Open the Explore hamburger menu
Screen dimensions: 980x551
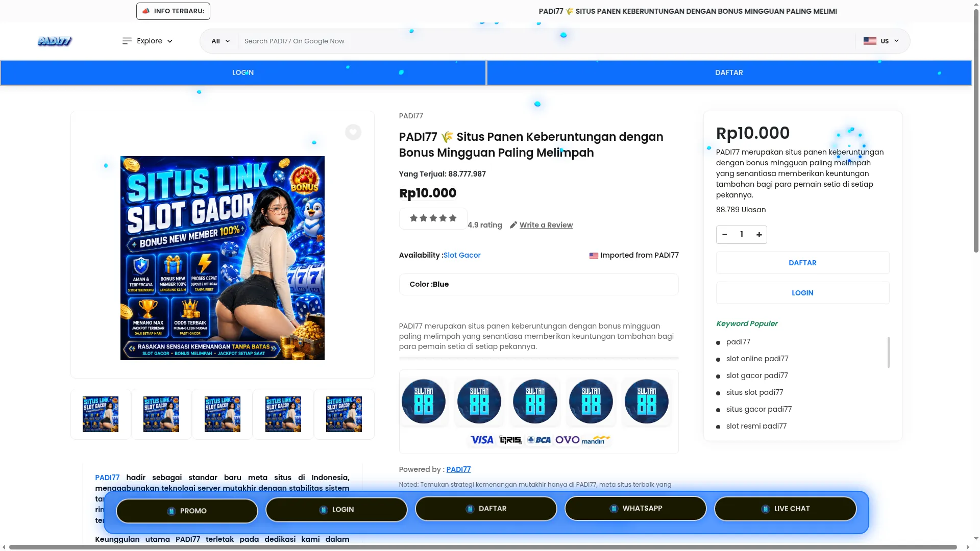(148, 41)
